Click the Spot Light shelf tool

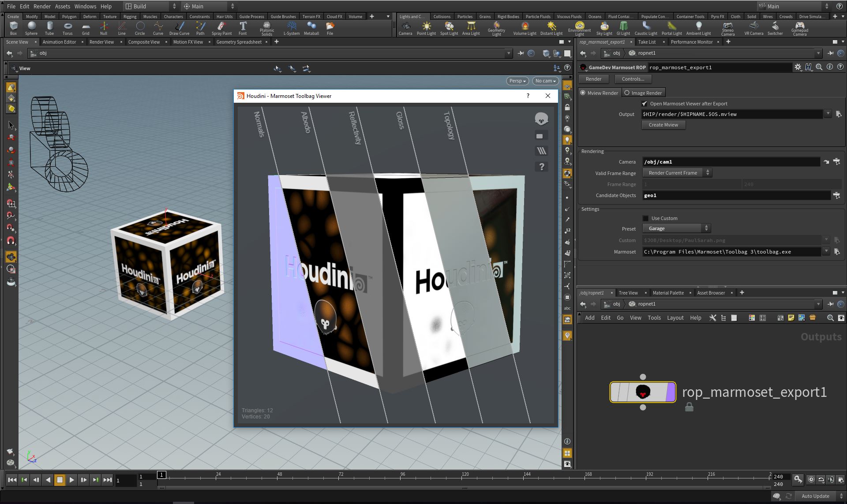[x=449, y=28]
